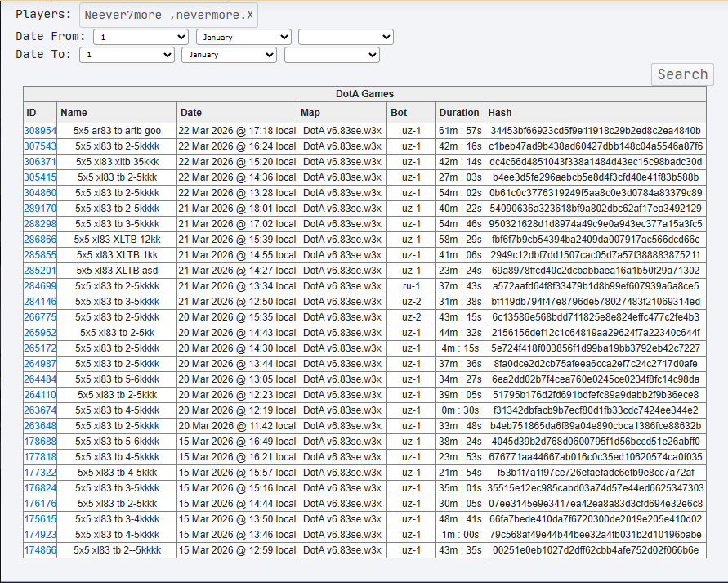Click the Hash column header

pyautogui.click(x=595, y=112)
